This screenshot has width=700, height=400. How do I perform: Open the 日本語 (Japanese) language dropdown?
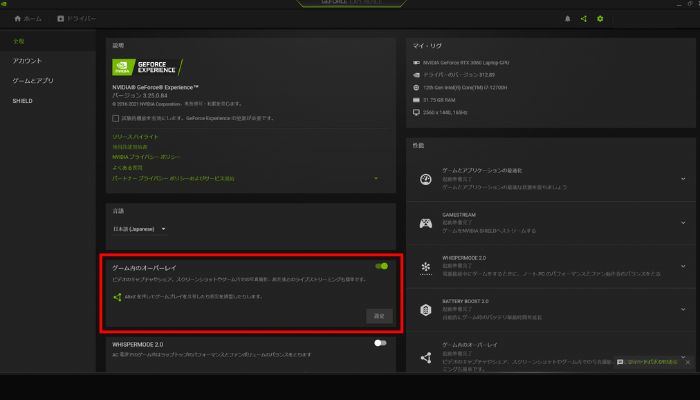pyautogui.click(x=139, y=229)
